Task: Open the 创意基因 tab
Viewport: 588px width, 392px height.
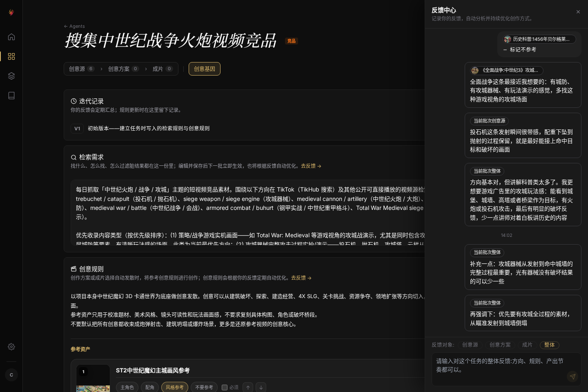Action: pyautogui.click(x=205, y=69)
